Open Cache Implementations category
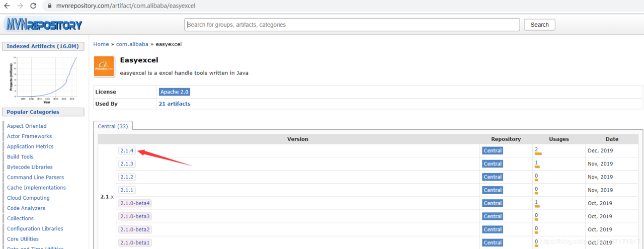The height and width of the screenshot is (249, 644). (x=36, y=188)
